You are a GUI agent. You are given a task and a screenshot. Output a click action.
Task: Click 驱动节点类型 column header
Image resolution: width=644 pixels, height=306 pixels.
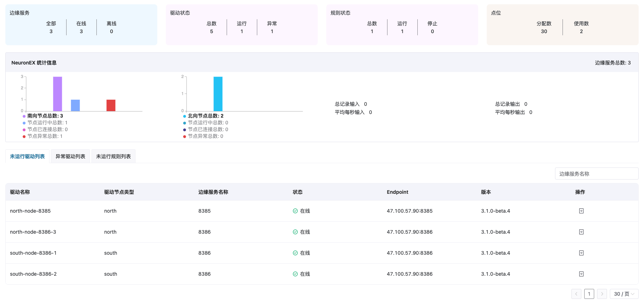tap(119, 192)
